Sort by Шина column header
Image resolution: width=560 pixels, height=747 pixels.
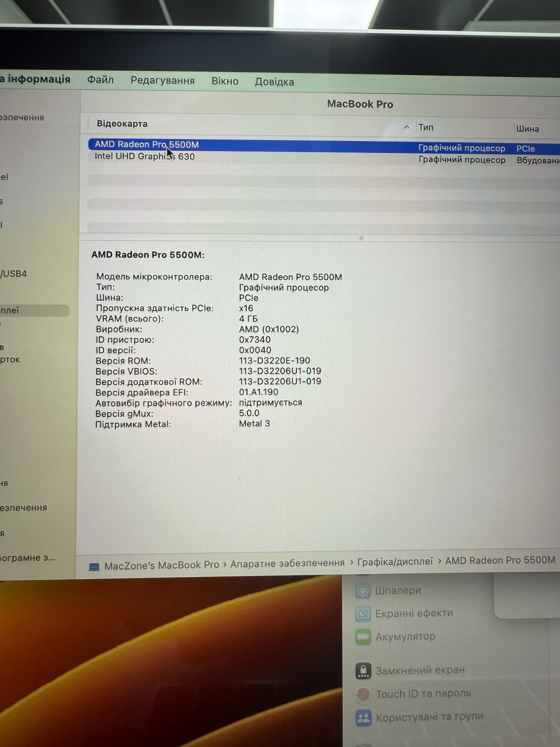(527, 129)
